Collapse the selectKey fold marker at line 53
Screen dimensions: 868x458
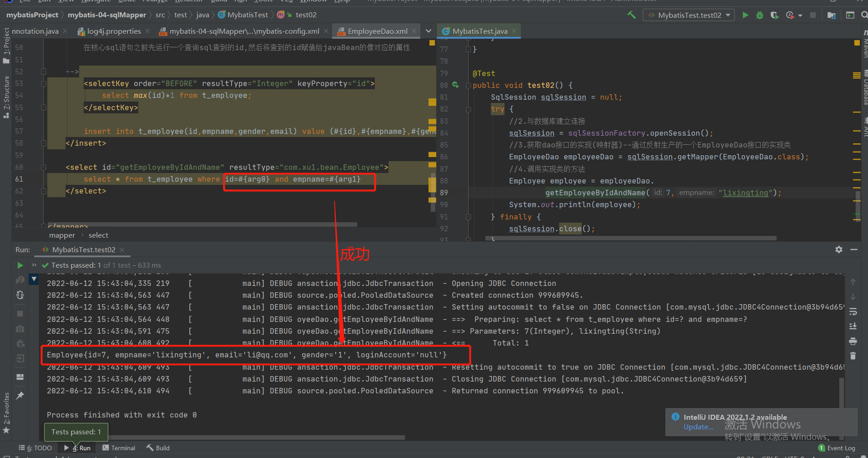44,84
